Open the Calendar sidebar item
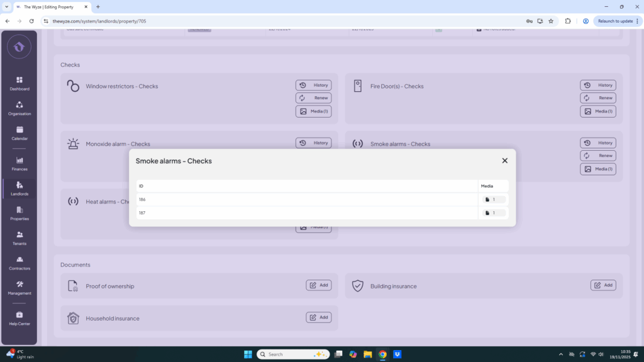Viewport: 644px width, 362px height. point(19,133)
